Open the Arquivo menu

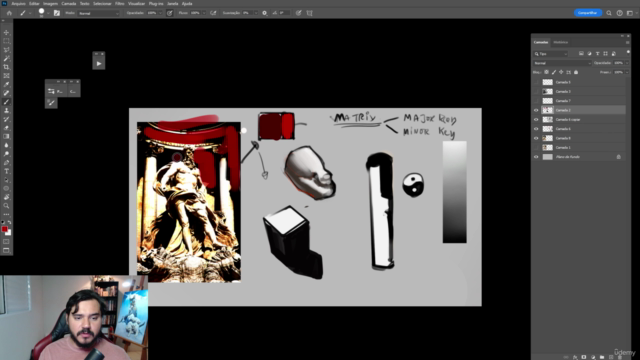pyautogui.click(x=18, y=4)
